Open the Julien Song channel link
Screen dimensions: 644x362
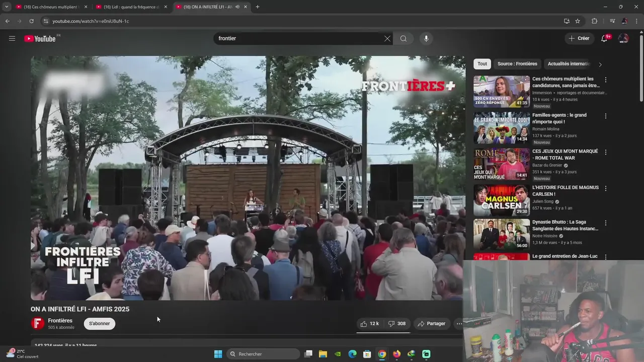point(543,202)
